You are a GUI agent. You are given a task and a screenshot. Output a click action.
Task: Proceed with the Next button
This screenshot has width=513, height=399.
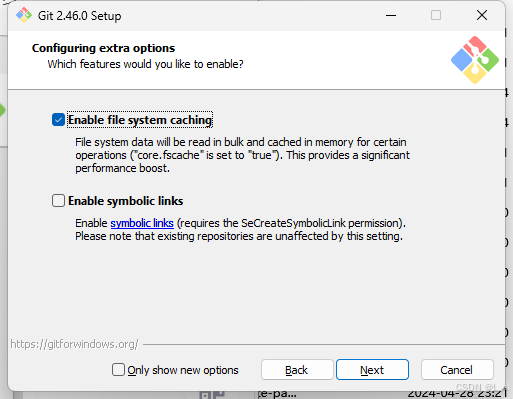pyautogui.click(x=372, y=370)
